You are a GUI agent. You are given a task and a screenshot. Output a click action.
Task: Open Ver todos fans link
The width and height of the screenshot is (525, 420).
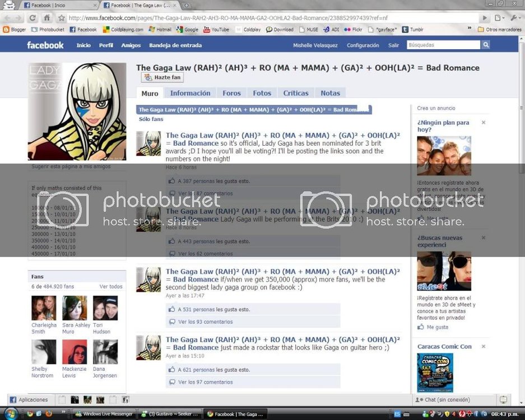pyautogui.click(x=111, y=287)
